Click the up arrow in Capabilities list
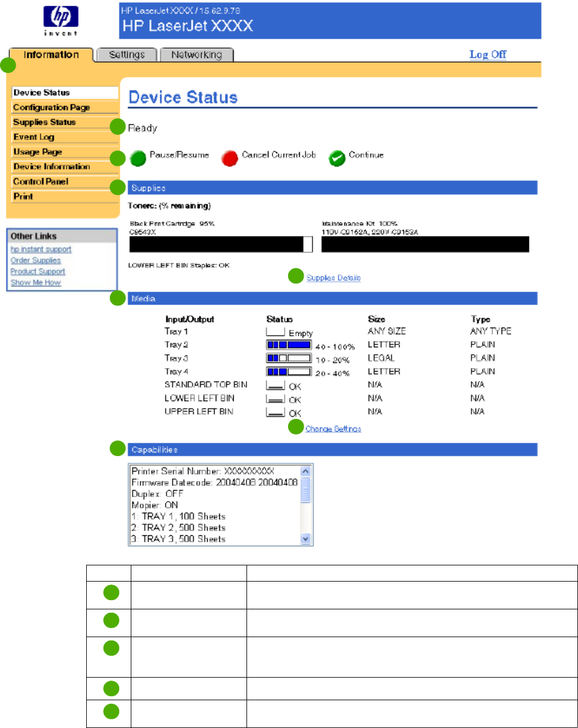The height and width of the screenshot is (728, 578). point(306,471)
